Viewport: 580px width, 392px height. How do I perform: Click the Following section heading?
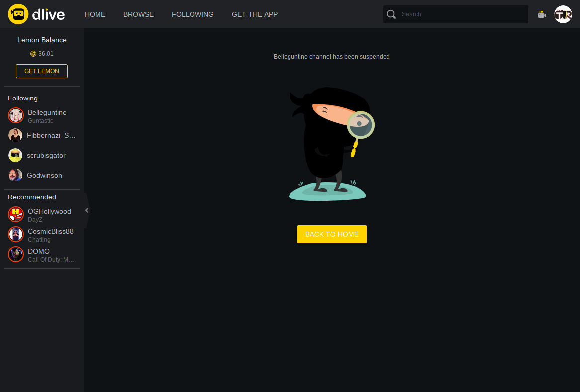[x=23, y=98]
